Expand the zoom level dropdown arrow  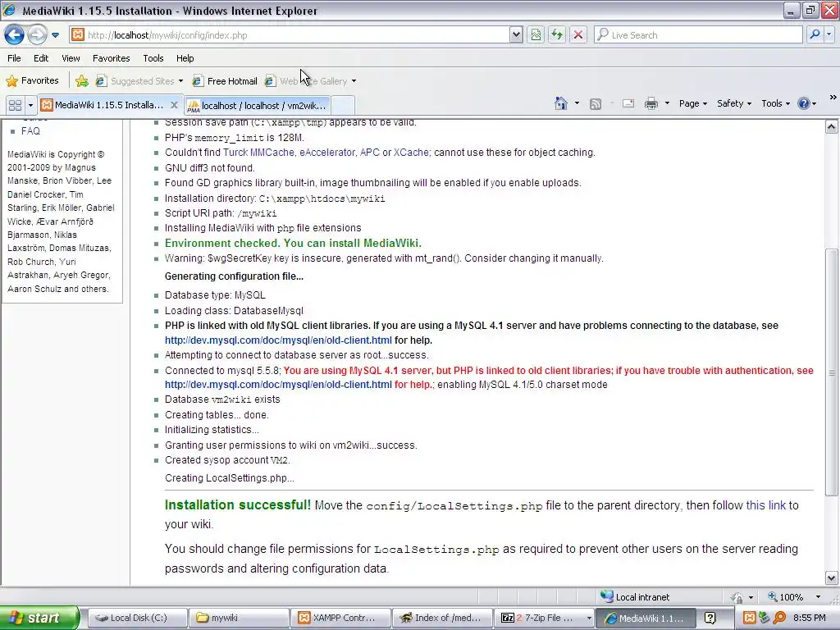[x=818, y=597]
